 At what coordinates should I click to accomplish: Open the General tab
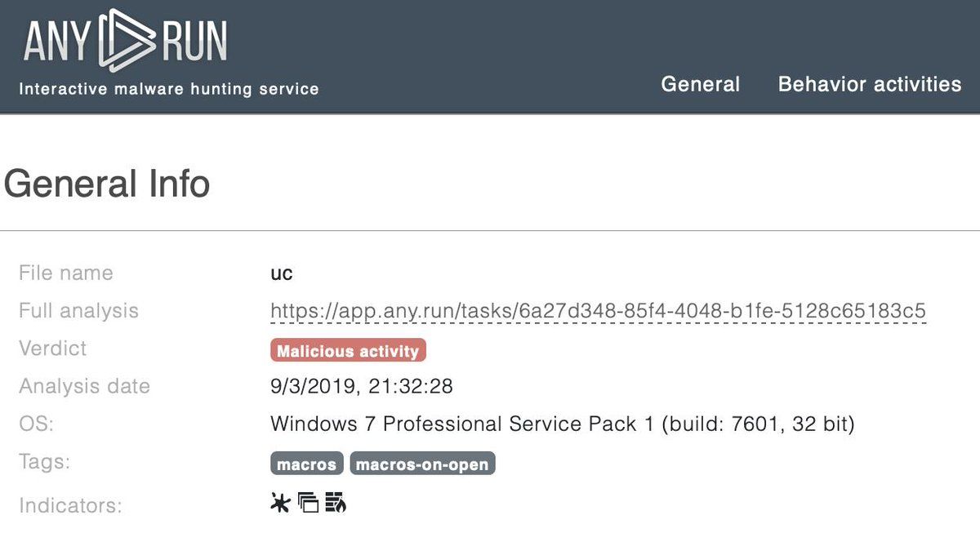point(700,84)
